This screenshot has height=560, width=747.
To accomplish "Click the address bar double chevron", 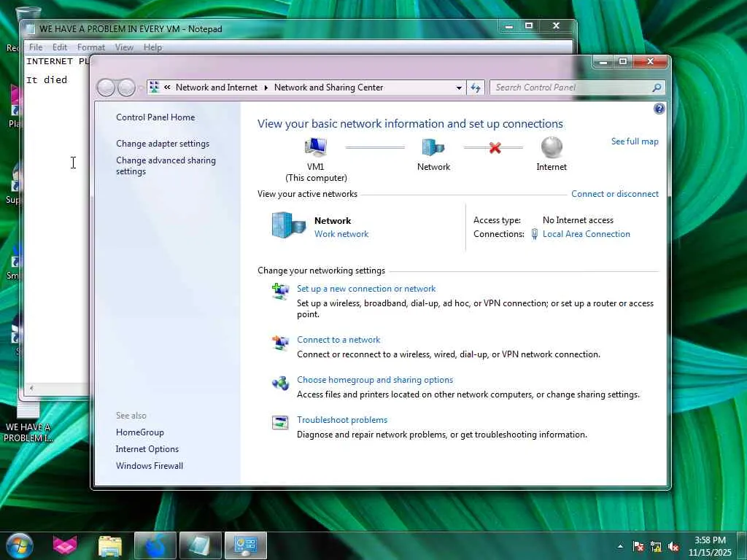I will pyautogui.click(x=167, y=87).
